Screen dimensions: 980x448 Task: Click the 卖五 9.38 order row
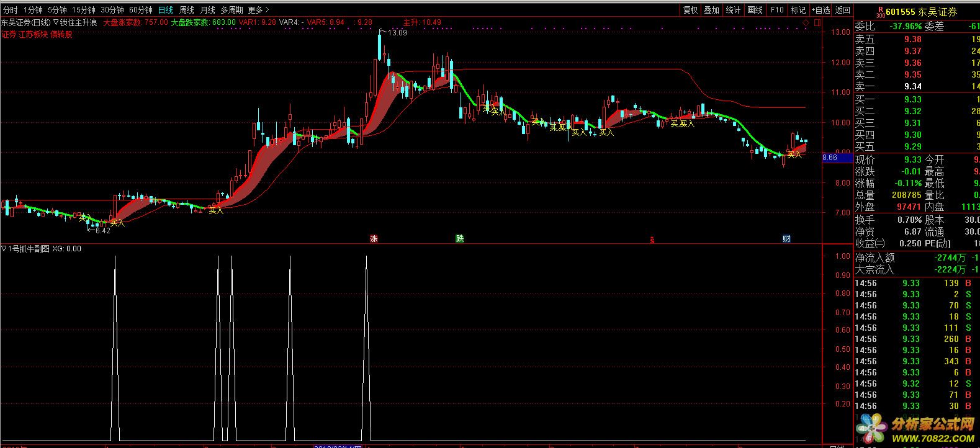click(x=917, y=39)
